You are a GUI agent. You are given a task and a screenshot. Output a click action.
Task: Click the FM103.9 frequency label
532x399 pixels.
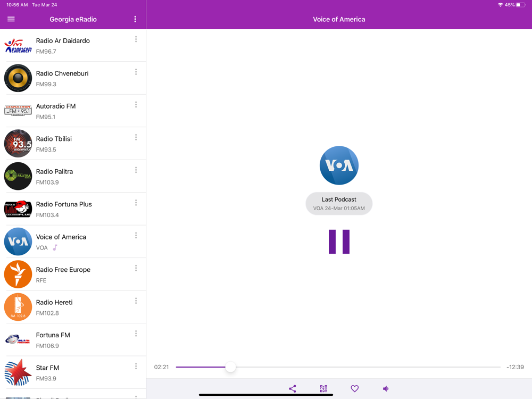[47, 182]
